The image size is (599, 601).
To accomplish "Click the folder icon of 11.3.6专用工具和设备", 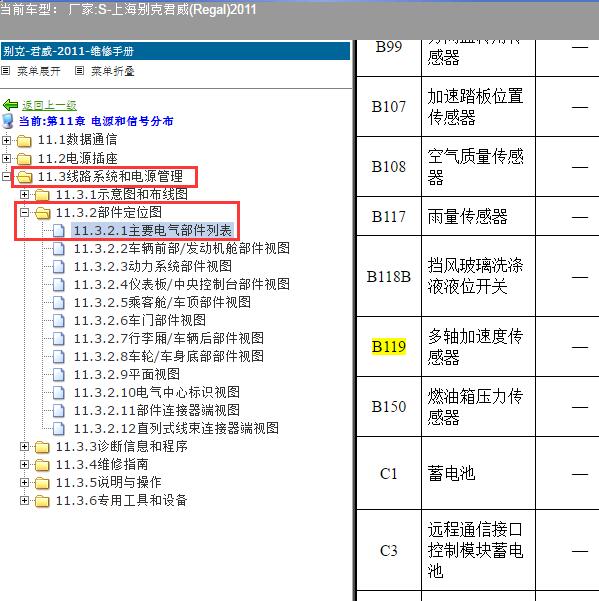I will pyautogui.click(x=42, y=501).
